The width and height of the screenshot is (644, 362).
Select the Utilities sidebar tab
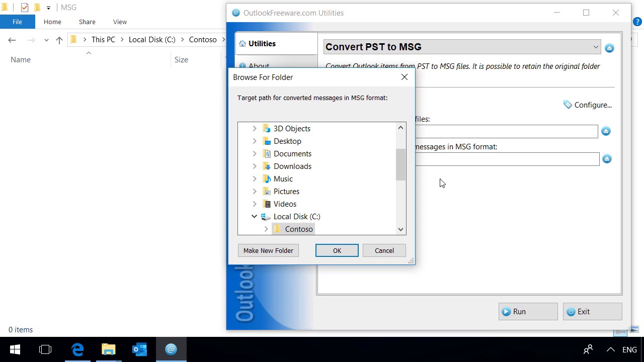(276, 44)
